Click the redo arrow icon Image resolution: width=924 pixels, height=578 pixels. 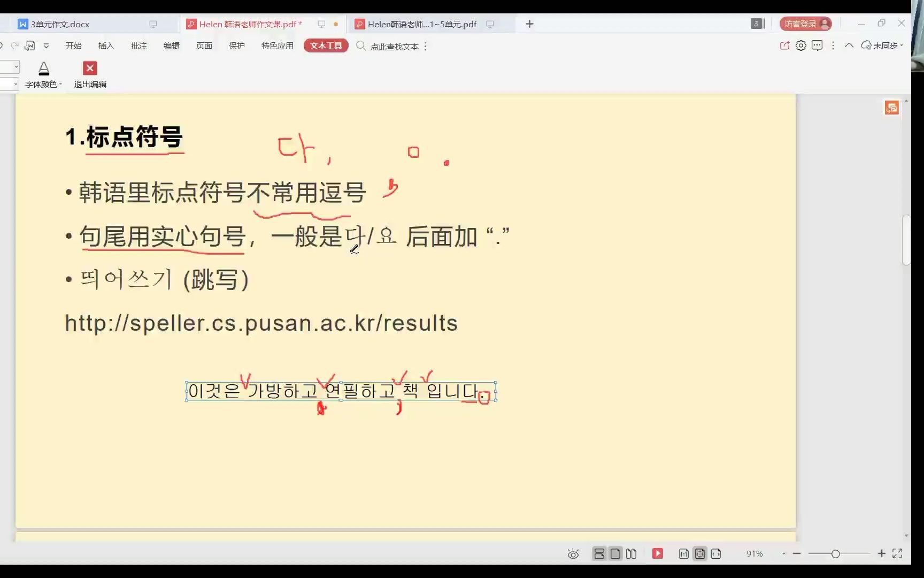click(14, 46)
